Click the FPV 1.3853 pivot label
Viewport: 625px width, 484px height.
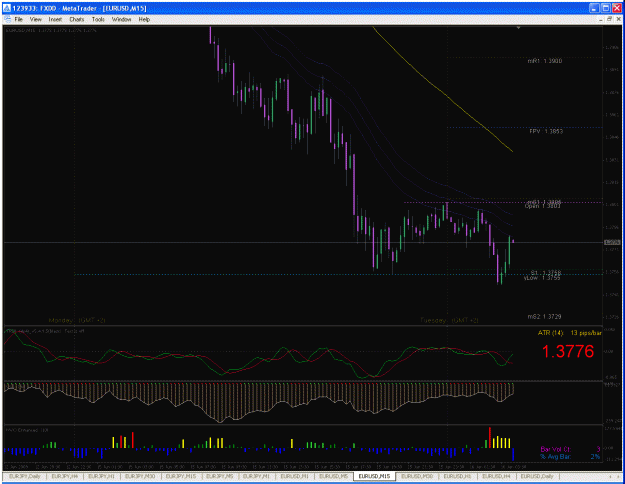coord(546,131)
